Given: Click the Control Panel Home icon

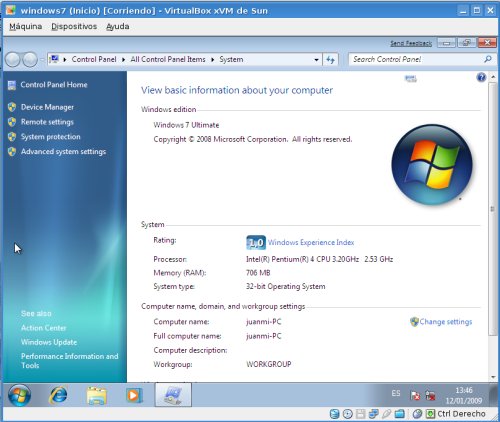Looking at the screenshot, I should (x=12, y=85).
